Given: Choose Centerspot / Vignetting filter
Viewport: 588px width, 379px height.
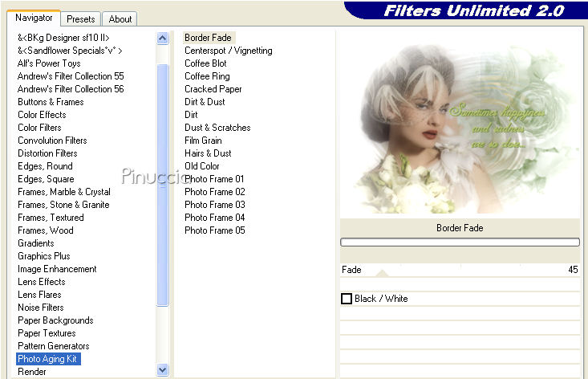Looking at the screenshot, I should pyautogui.click(x=229, y=51).
